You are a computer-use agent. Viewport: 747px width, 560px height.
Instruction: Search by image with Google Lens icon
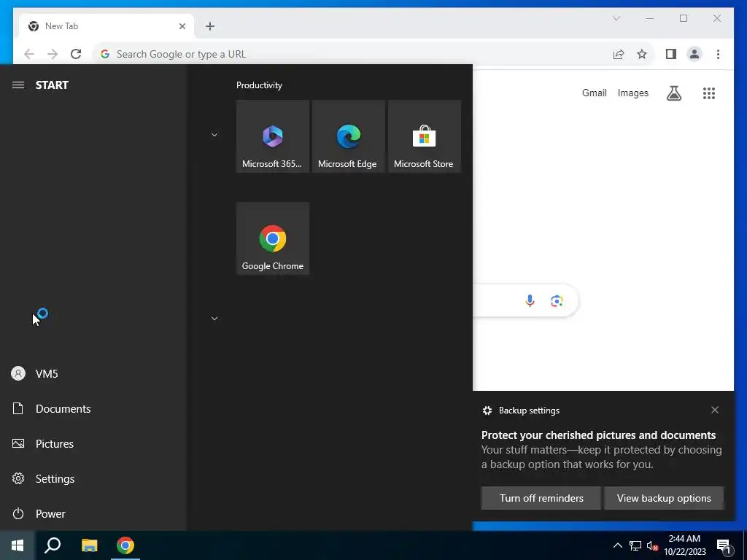557,301
